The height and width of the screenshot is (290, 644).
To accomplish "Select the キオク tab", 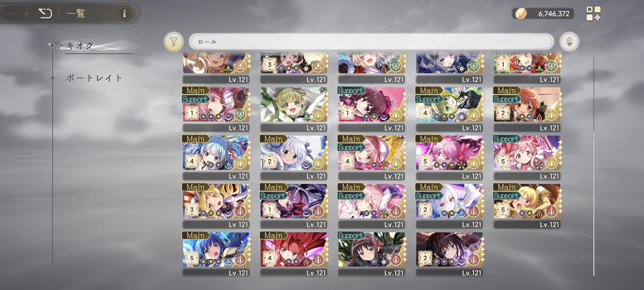I will click(x=80, y=46).
